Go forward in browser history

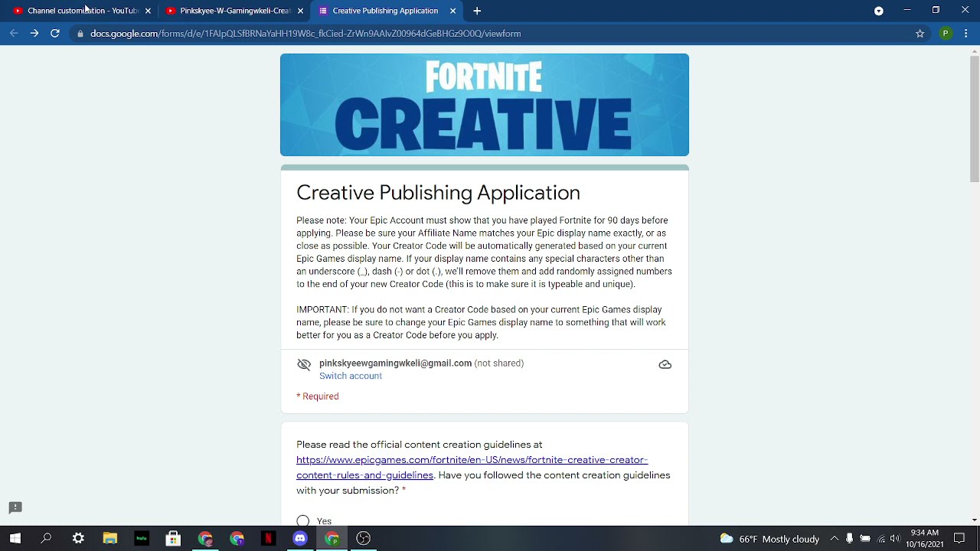click(x=34, y=34)
